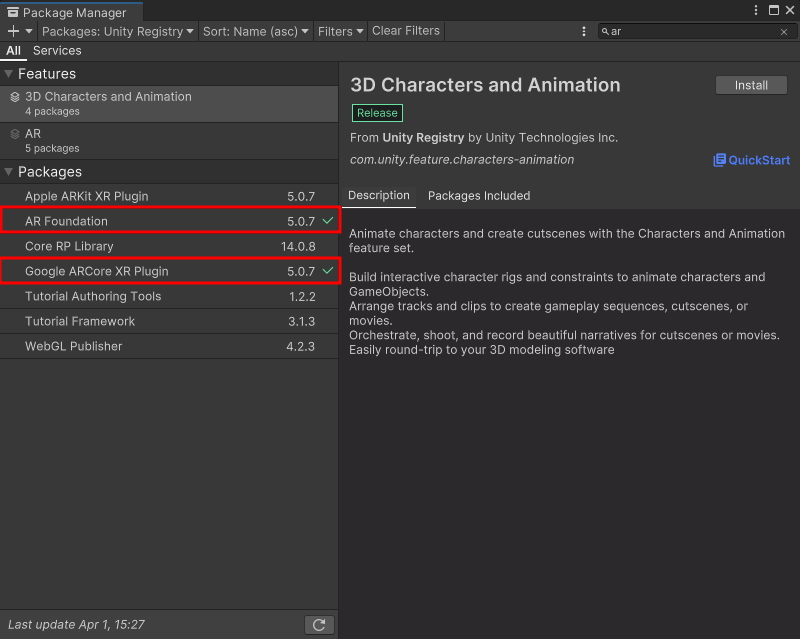Select the AR feature set row
This screenshot has width=800, height=639.
[x=169, y=141]
